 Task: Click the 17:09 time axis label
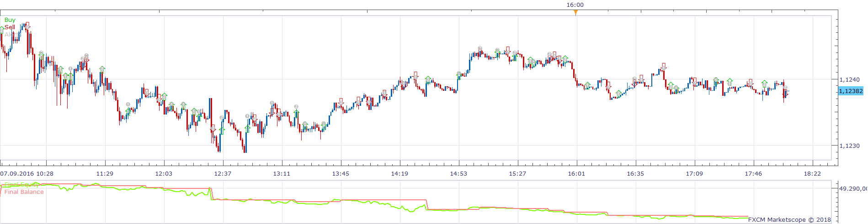tap(694, 174)
